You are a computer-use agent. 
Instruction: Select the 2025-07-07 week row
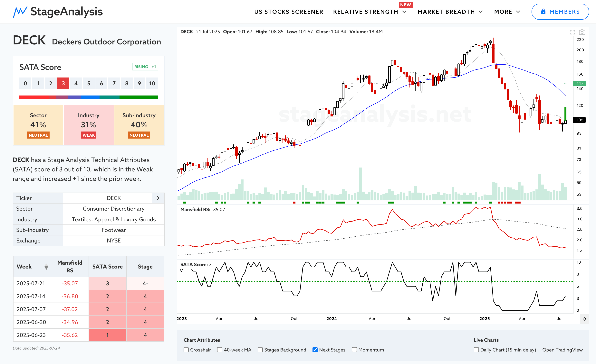coord(89,309)
